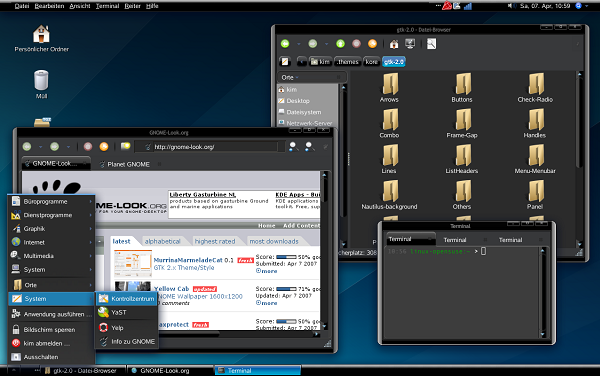600x376 pixels.
Task: Select Kontrollzentrum from the System submenu
Action: (x=127, y=299)
